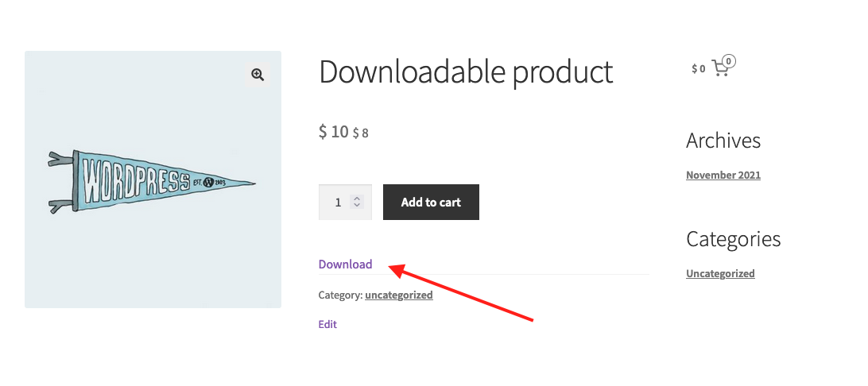Open the Edit product link
Screen dimensions: 868x386
(x=327, y=324)
